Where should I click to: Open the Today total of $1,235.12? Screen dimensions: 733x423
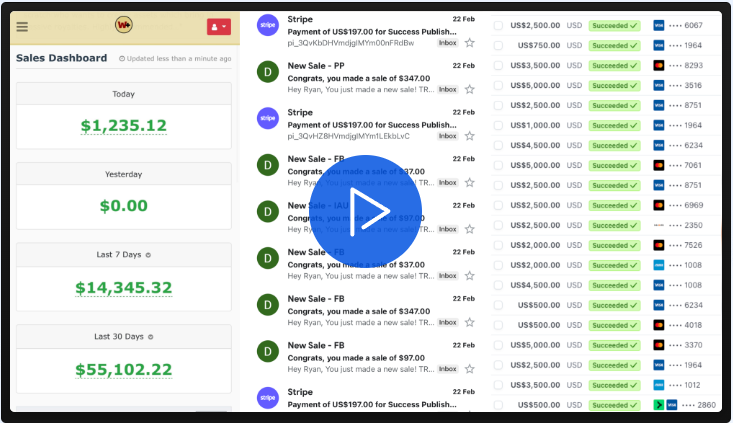pos(124,126)
